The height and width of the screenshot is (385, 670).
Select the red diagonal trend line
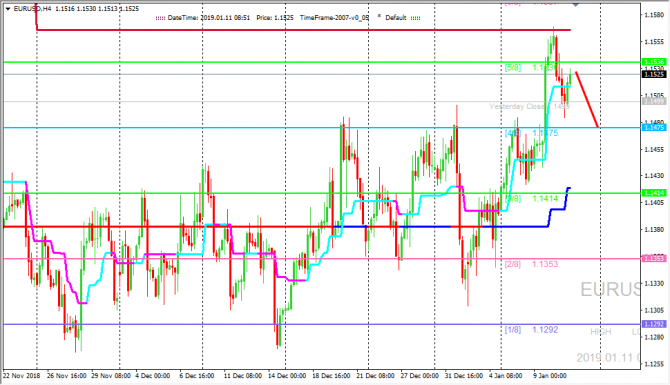coord(587,100)
